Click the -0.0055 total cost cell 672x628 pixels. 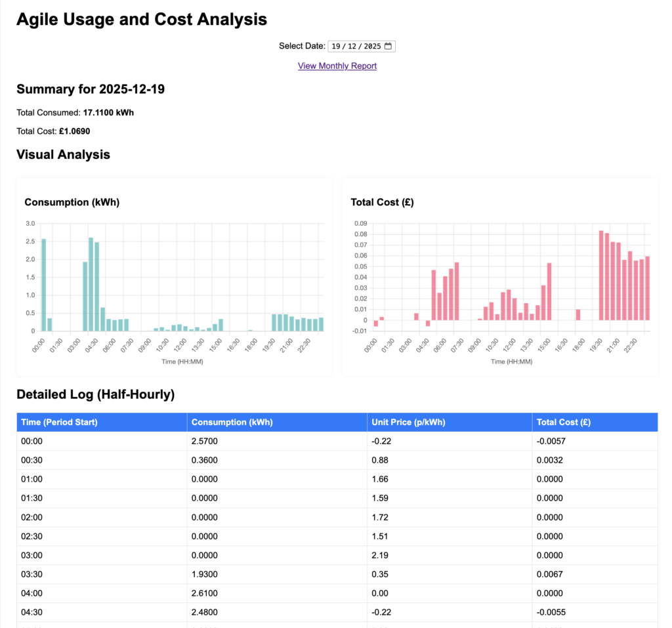[551, 612]
